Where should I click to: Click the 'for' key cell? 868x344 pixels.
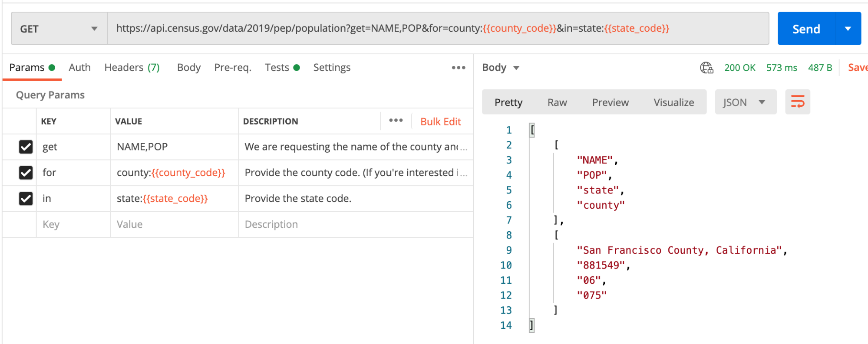pos(73,173)
